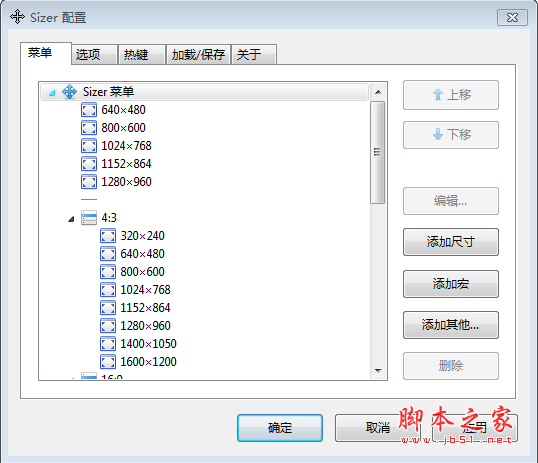The image size is (538, 463).
Task: Open the 热键 tab
Action: tap(142, 55)
